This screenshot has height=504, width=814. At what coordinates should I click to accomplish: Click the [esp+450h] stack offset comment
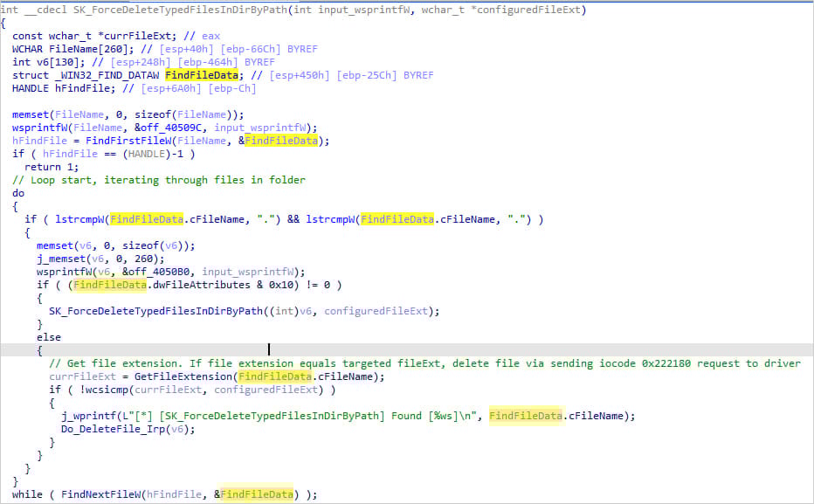[x=300, y=75]
